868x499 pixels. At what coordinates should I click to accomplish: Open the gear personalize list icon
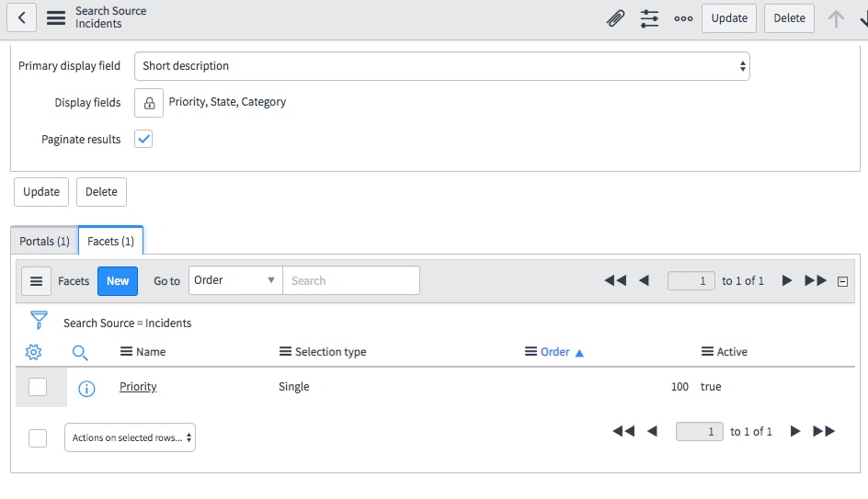point(33,352)
